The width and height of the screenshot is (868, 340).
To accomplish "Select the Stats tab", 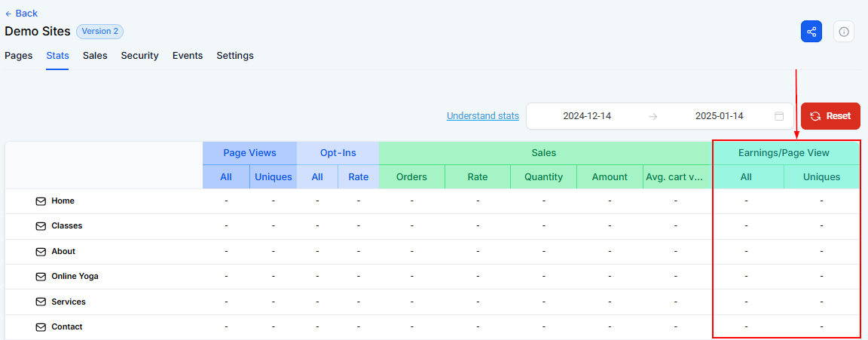I will 57,55.
